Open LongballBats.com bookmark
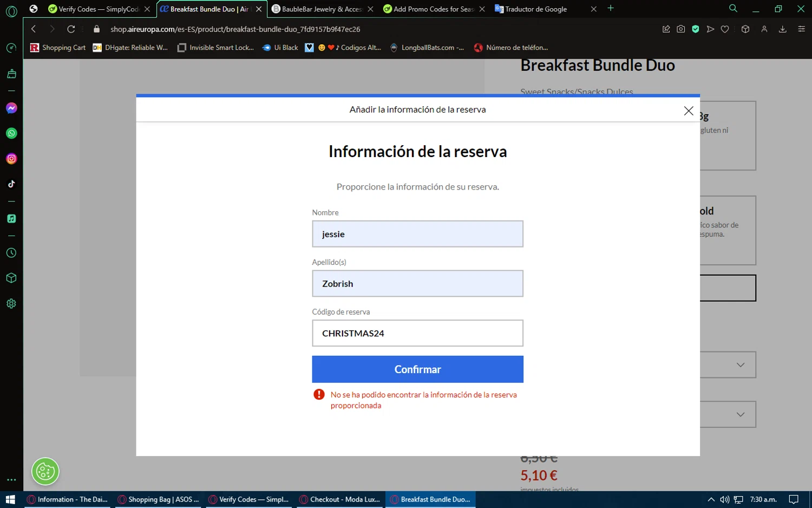The image size is (812, 508). [x=427, y=48]
